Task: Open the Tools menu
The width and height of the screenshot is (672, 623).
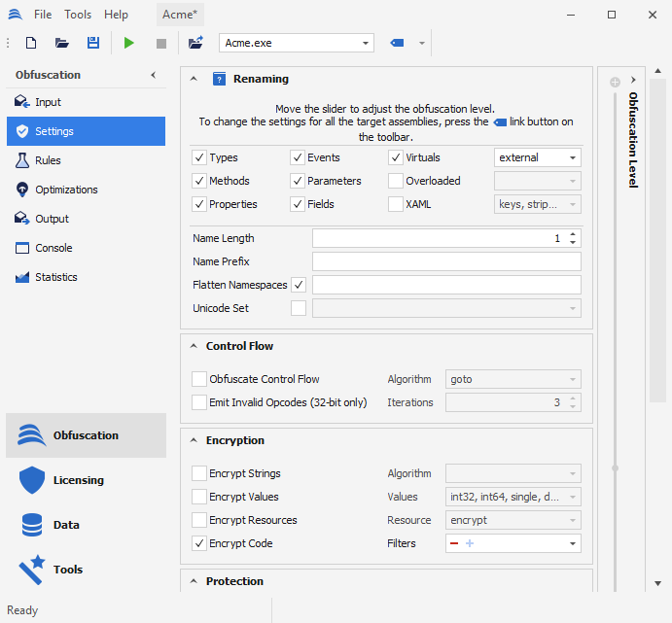Action: point(78,15)
